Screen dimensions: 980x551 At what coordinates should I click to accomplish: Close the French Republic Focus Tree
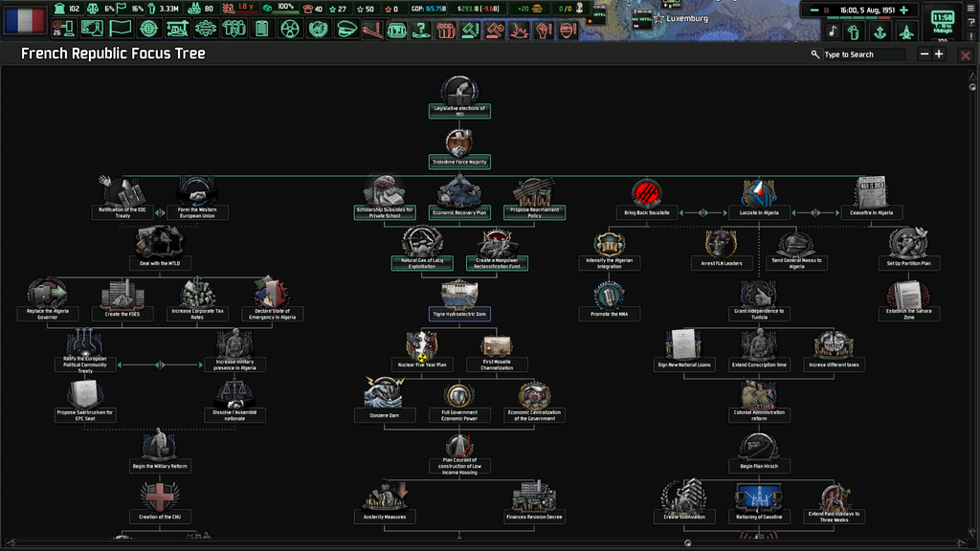point(966,55)
